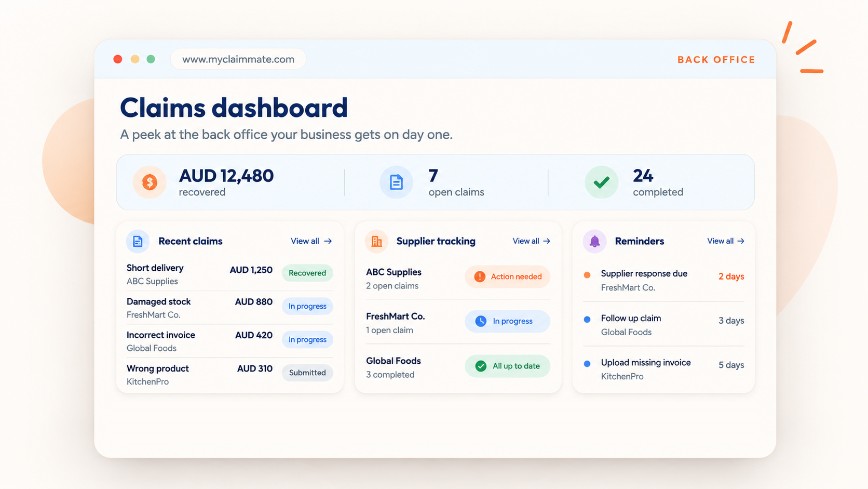Click the AUD 12,480 recovered figure
Screen dimensions: 868x489
[226, 176]
